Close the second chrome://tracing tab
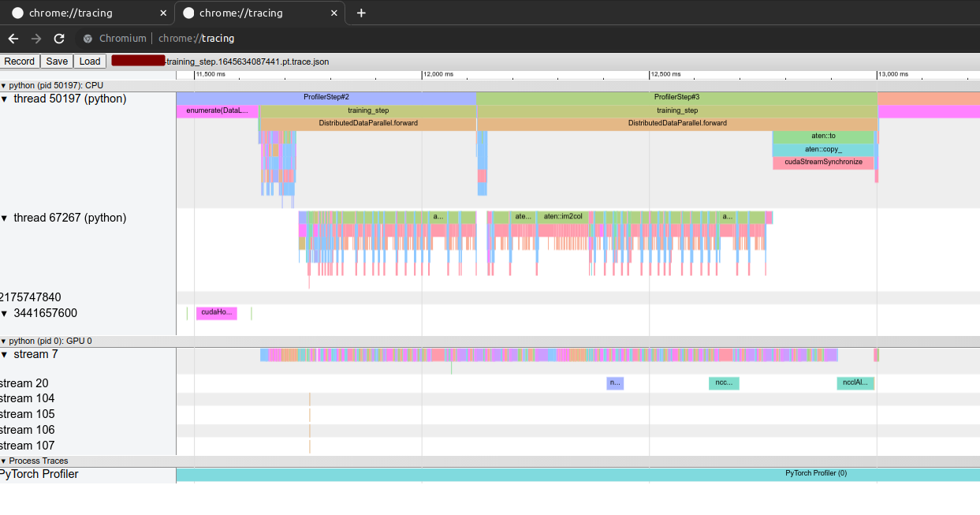This screenshot has height=515, width=980. [x=333, y=13]
